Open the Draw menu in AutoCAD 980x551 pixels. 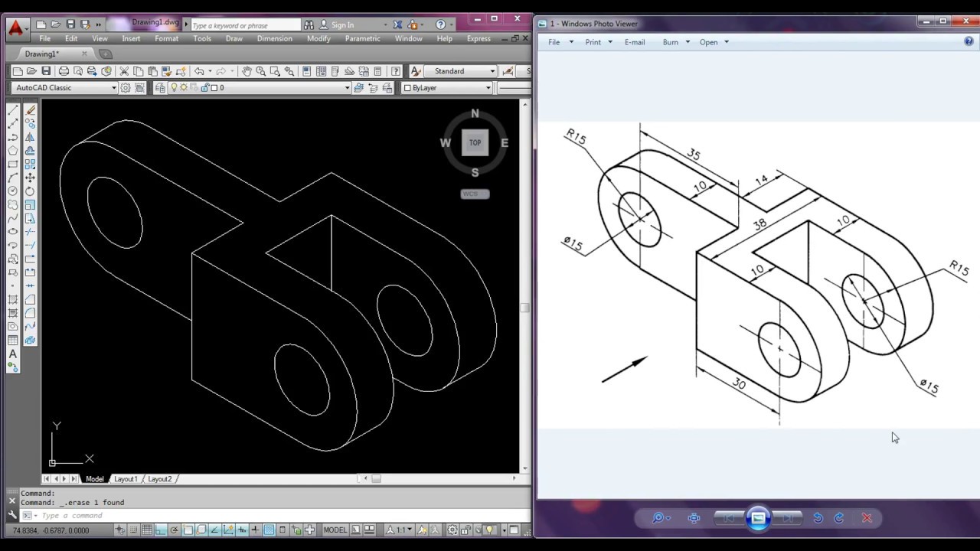point(234,38)
